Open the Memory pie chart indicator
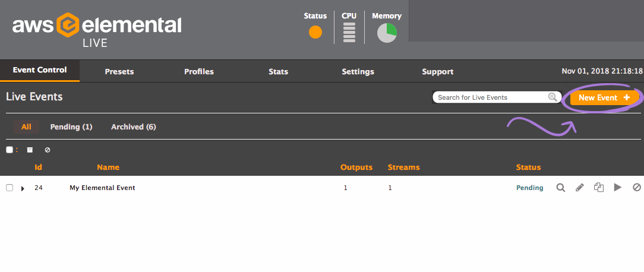The image size is (644, 272). coord(387,33)
